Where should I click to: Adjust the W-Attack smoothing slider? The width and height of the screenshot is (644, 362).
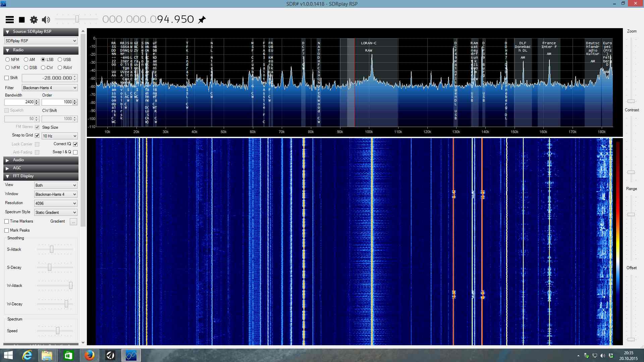click(71, 286)
